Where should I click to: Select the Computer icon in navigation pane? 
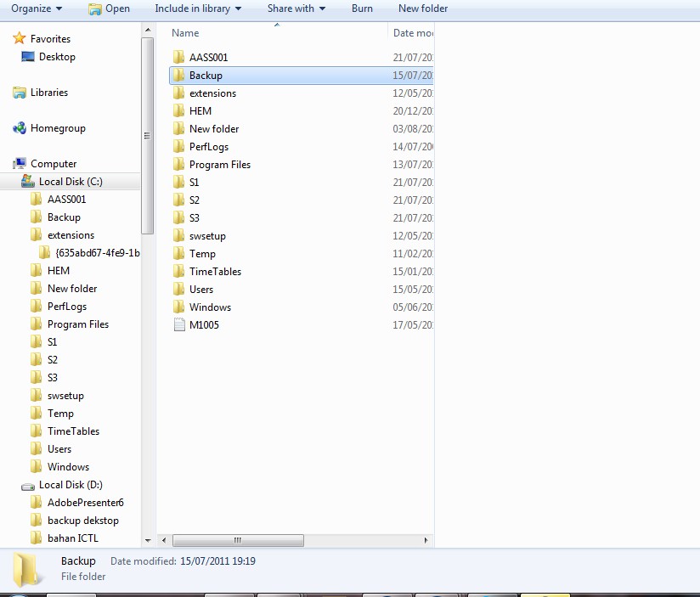pyautogui.click(x=18, y=163)
